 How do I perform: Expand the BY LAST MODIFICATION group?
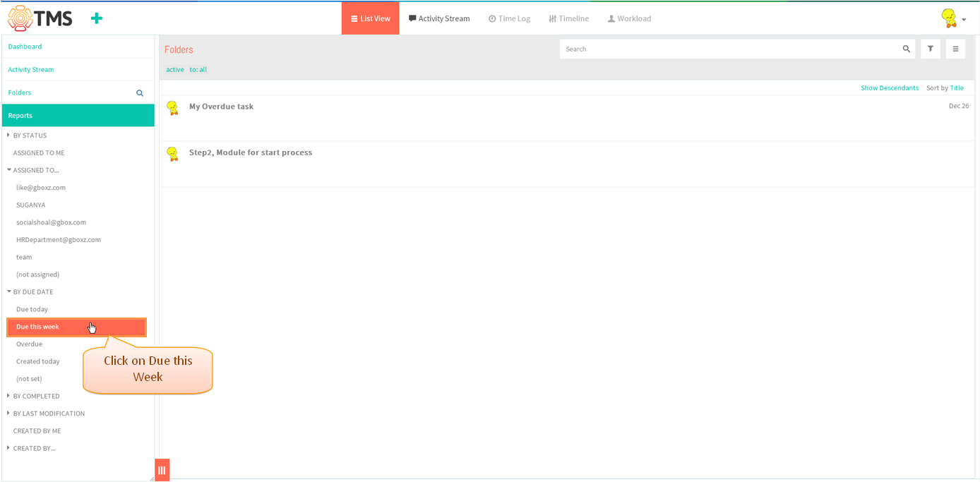tap(8, 413)
